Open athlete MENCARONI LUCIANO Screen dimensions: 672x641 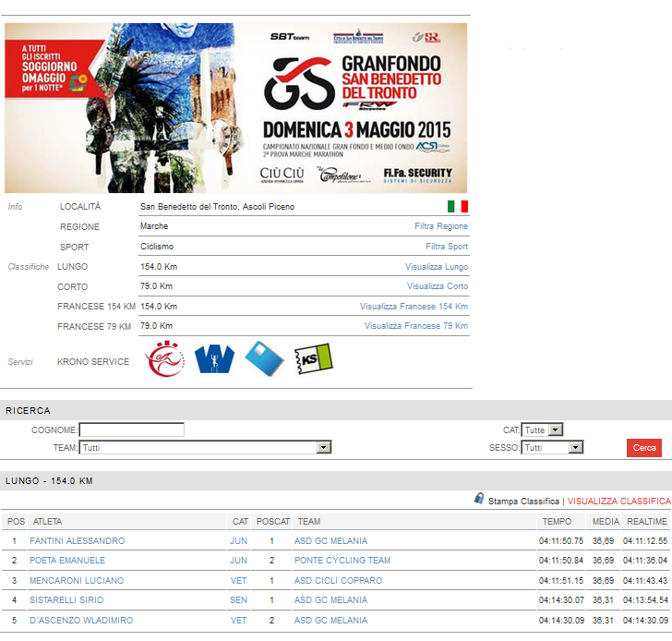click(x=77, y=581)
